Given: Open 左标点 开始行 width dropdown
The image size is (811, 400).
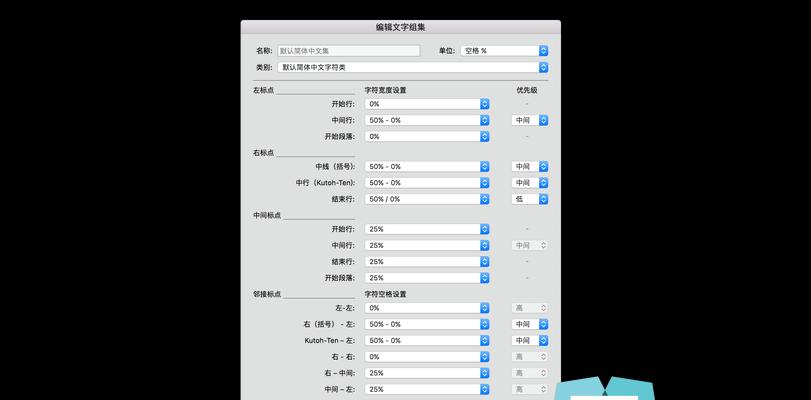Looking at the screenshot, I should (x=427, y=104).
